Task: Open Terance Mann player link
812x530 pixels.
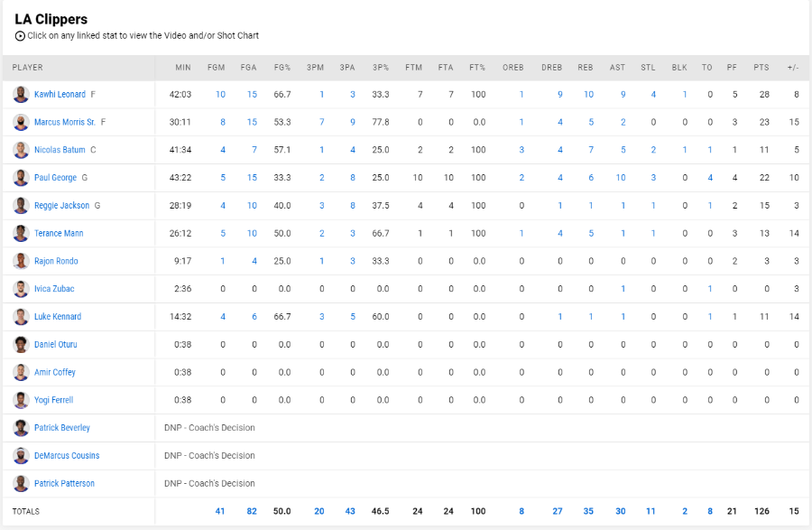Action: 59,233
